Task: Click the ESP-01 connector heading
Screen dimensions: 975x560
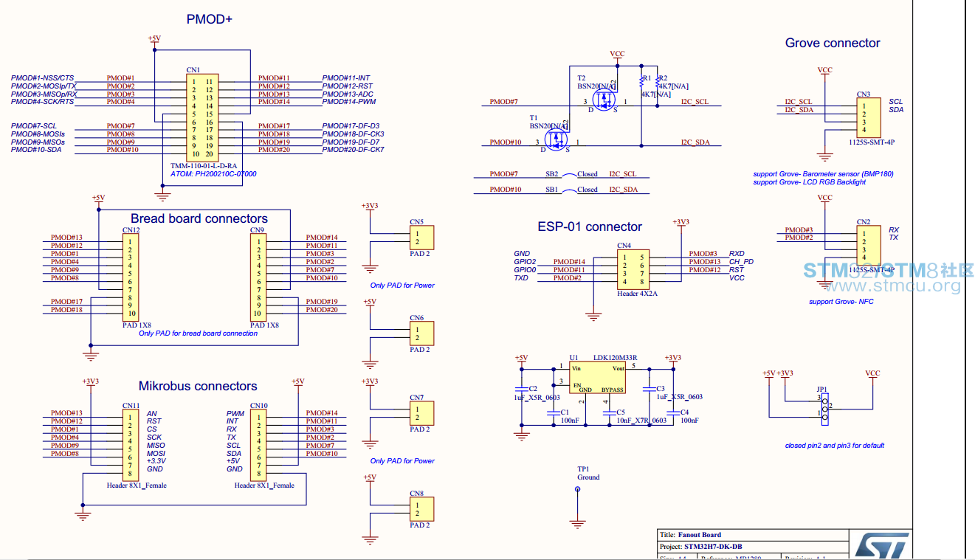Action: (590, 227)
